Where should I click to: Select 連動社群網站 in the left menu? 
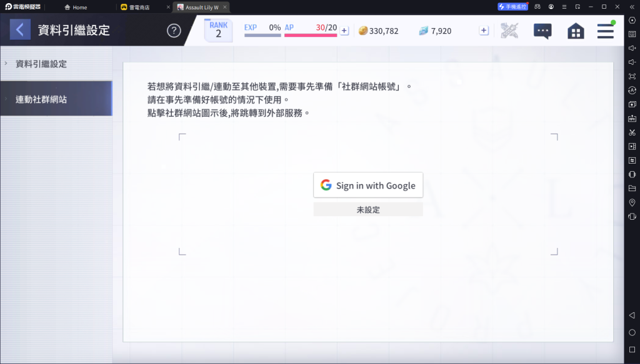(x=56, y=99)
